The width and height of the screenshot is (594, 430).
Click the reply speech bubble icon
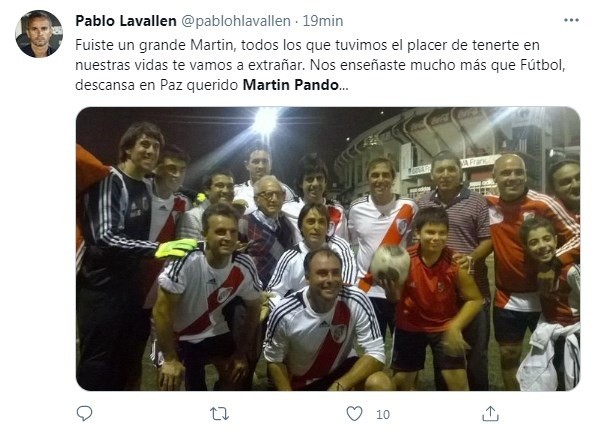click(x=84, y=413)
